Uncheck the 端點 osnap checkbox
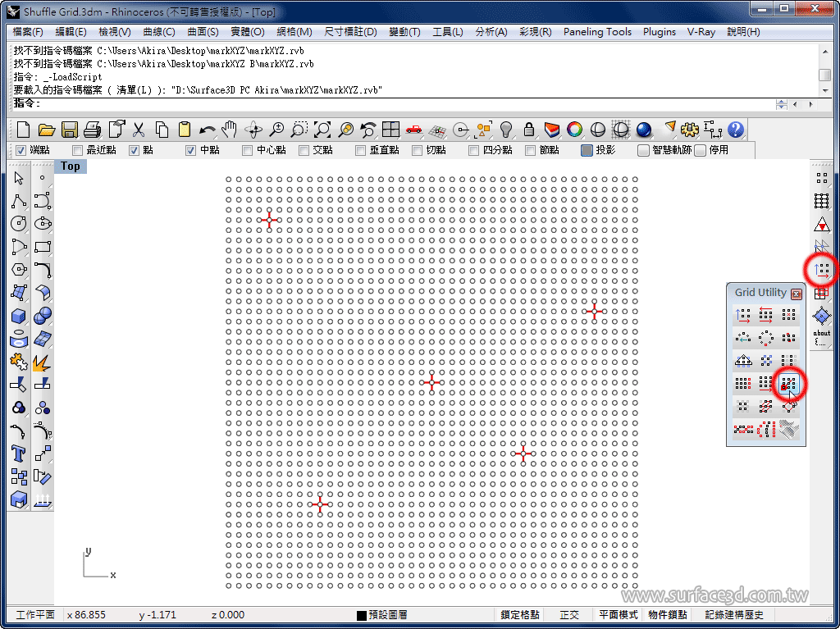The height and width of the screenshot is (629, 840). tap(21, 151)
